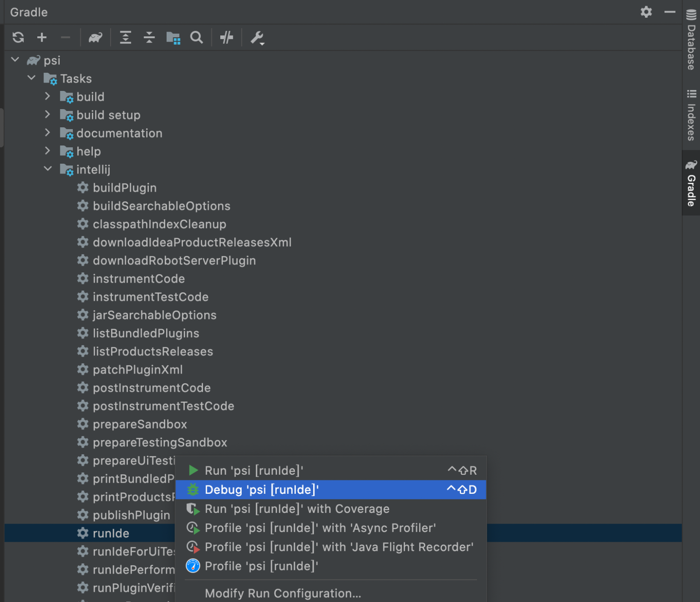Profile 'psi [runIde]' with Async Profiler
This screenshot has width=700, height=602.
coord(331,528)
